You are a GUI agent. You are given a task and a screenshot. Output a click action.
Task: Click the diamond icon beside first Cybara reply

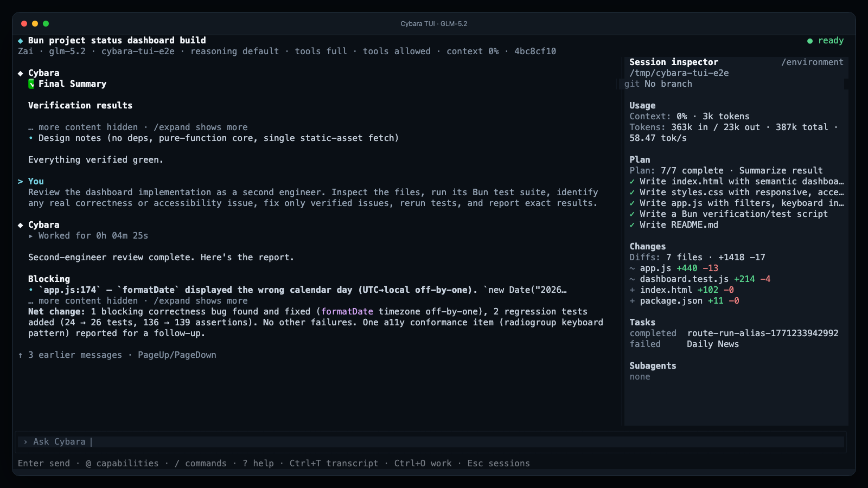[x=21, y=73]
